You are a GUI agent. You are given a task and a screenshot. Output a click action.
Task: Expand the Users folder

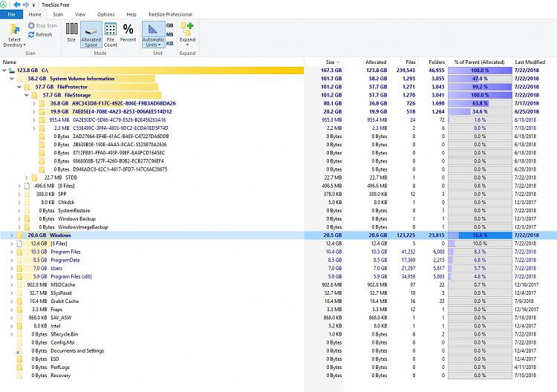(x=12, y=268)
